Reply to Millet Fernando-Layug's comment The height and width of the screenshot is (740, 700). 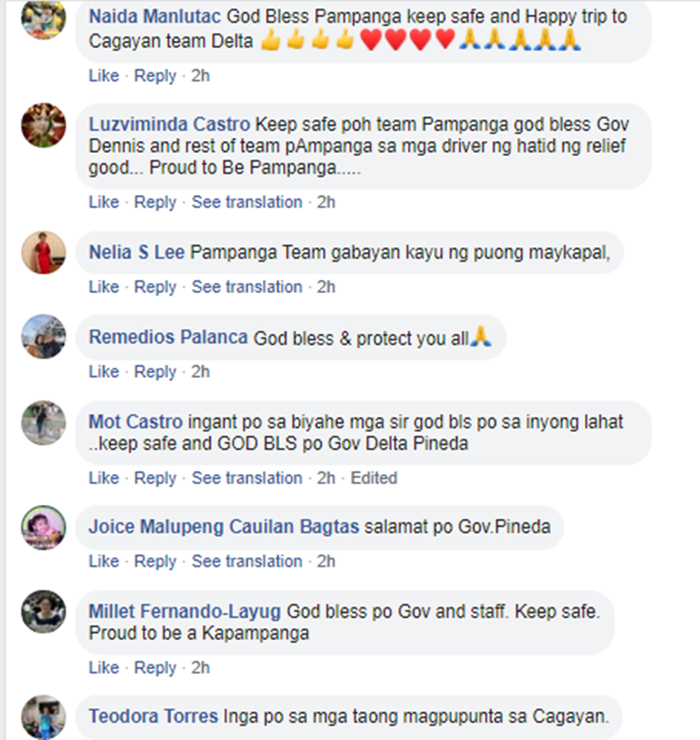[x=155, y=668]
